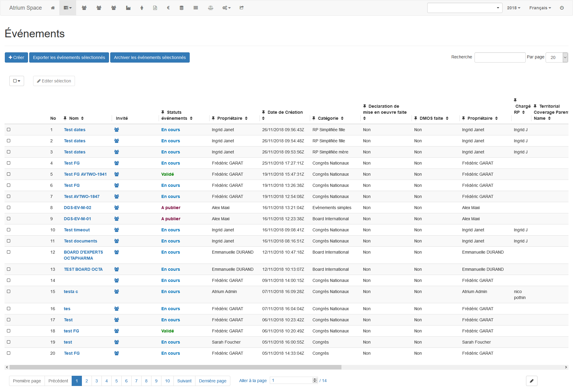Click the Créer button
The width and height of the screenshot is (573, 392).
[x=16, y=57]
